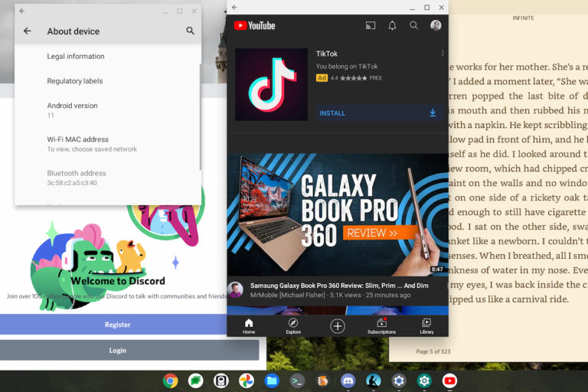The width and height of the screenshot is (588, 392).
Task: Open ChromeOS Settings from the shelf
Action: tap(399, 381)
